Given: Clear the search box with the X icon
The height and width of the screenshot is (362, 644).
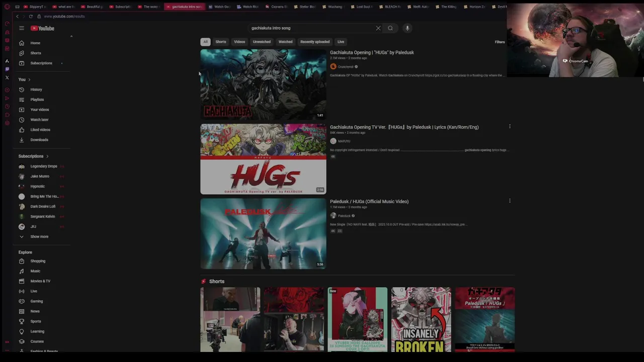Looking at the screenshot, I should click(378, 28).
